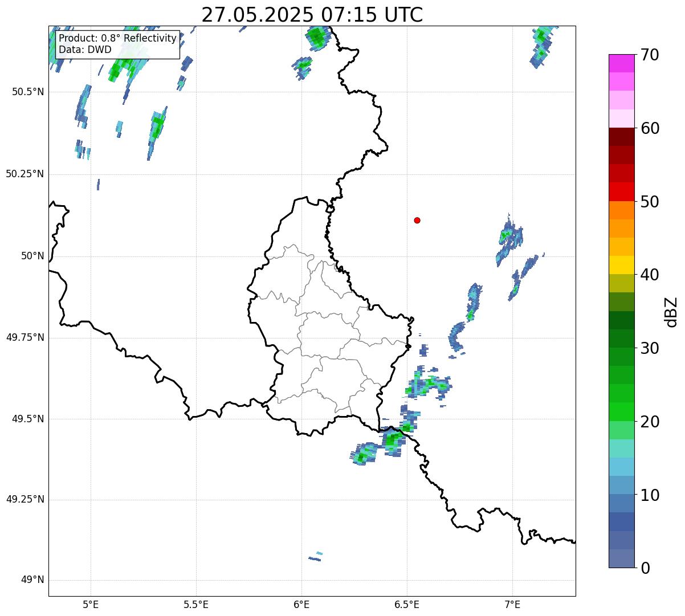Viewport: 685px width, 616px height.
Task: Click the 6.5°E longitude label
Action: (407, 605)
